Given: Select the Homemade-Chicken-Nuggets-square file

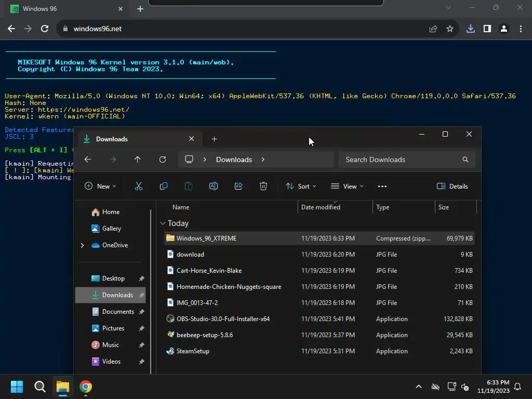Looking at the screenshot, I should pyautogui.click(x=320, y=287).
